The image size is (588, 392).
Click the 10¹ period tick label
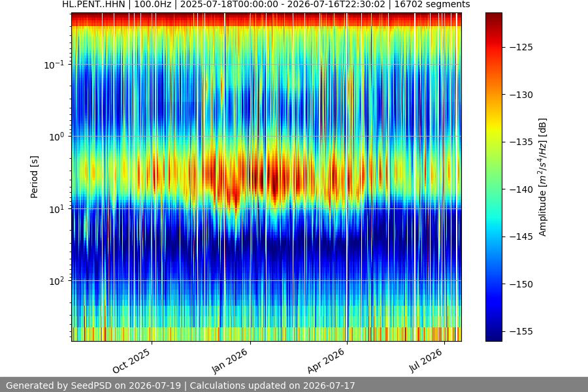click(x=57, y=209)
